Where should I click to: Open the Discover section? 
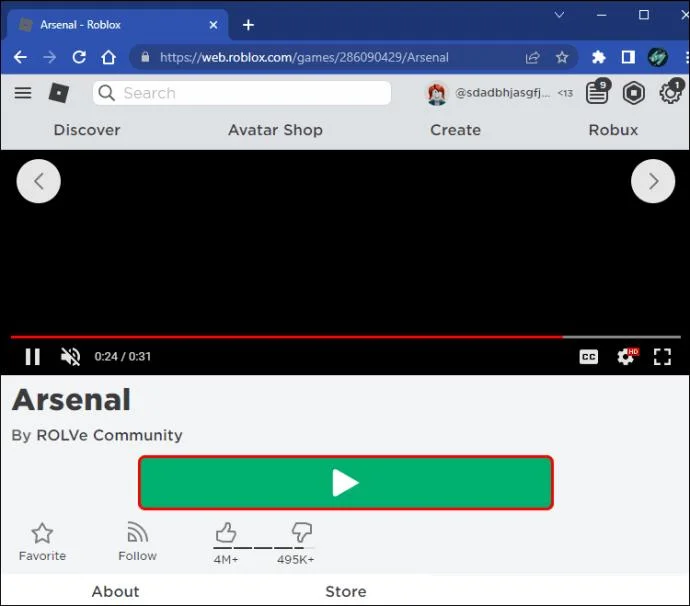pos(87,130)
